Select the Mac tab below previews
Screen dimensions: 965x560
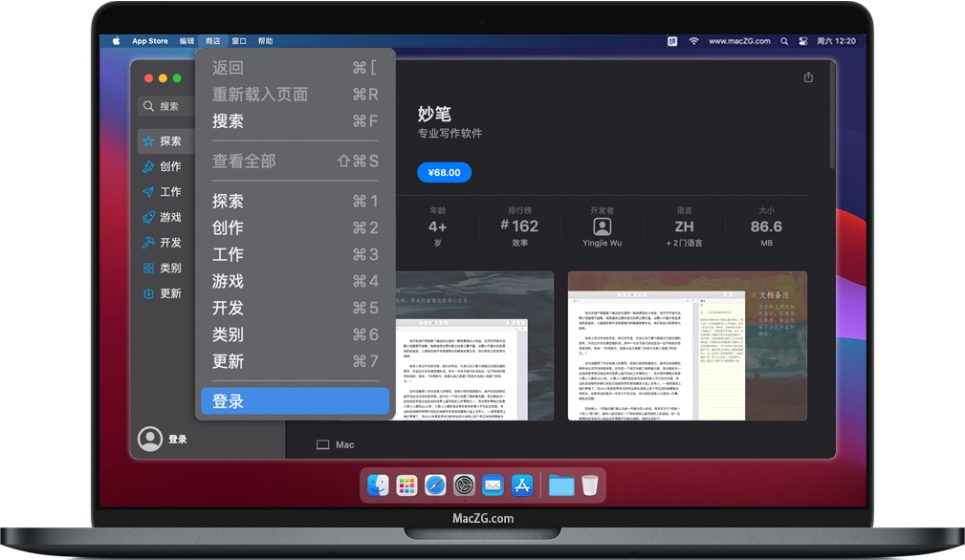334,443
